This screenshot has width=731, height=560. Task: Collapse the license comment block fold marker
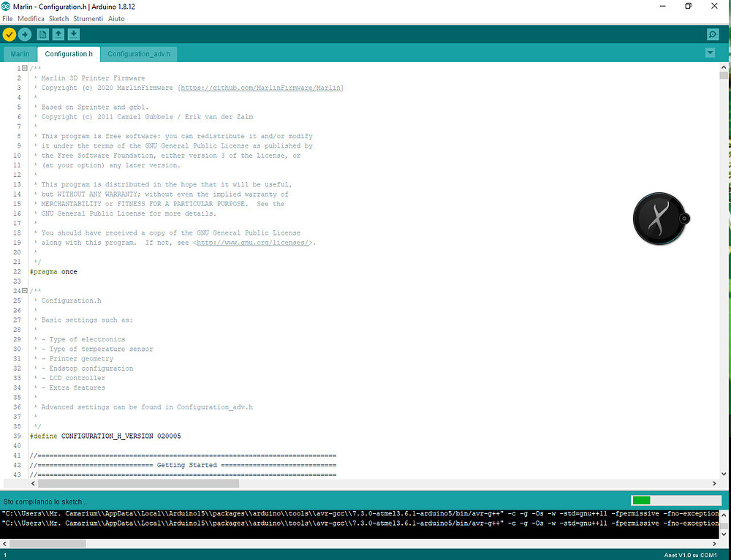click(x=24, y=68)
